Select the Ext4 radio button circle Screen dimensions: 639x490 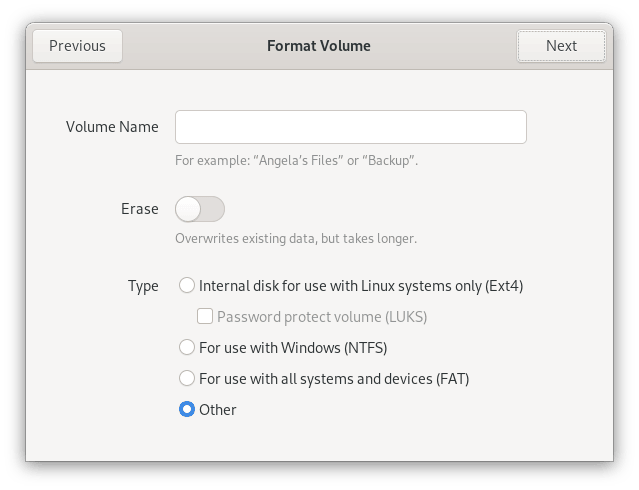tap(186, 286)
